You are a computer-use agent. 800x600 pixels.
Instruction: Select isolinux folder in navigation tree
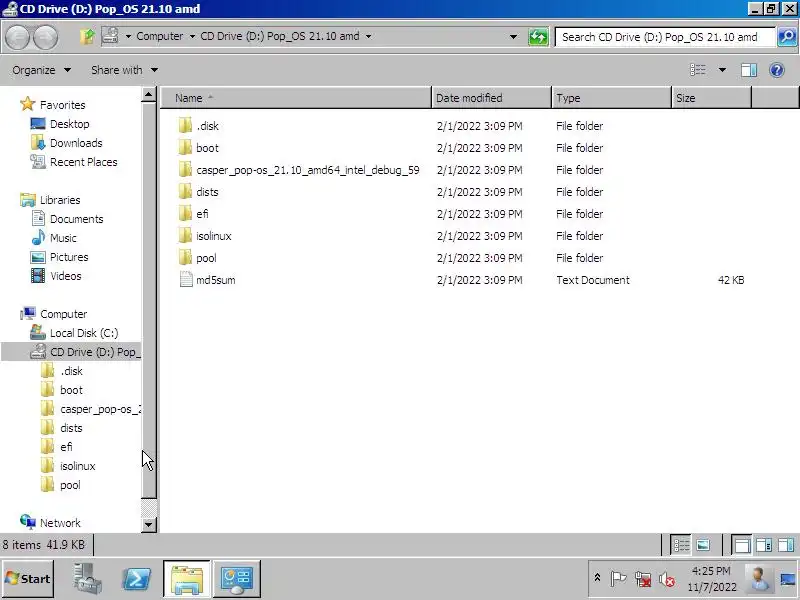coord(78,466)
